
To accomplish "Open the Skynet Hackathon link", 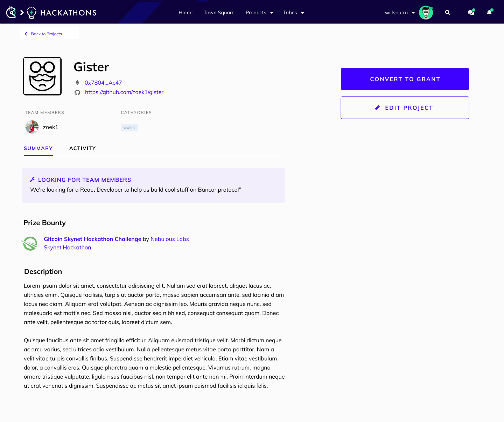I will point(67,247).
